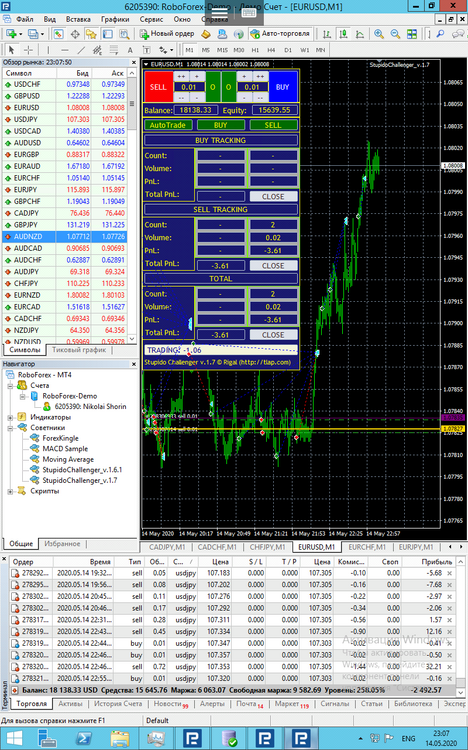Select AUDNZD row in Market Watch
This screenshot has width=468, height=750.
(x=65, y=237)
